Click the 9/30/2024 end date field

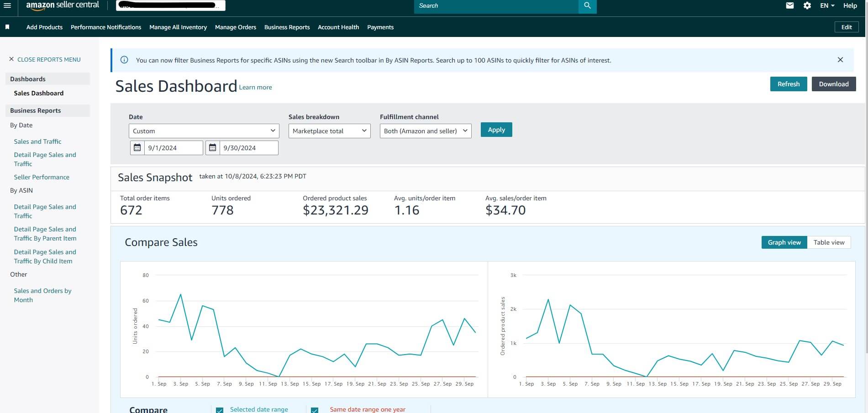(x=248, y=148)
